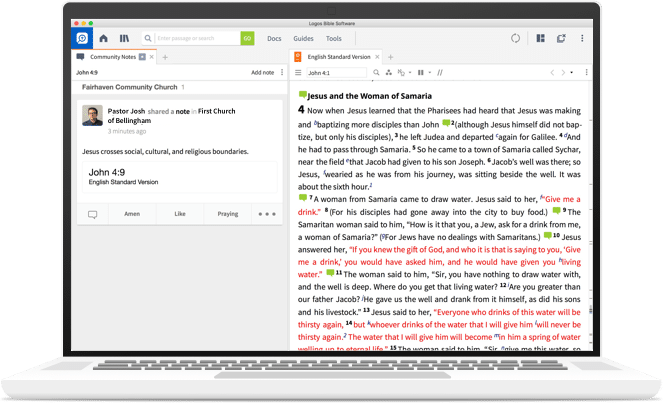664x403 pixels.
Task: Open the Home page icon
Action: [x=103, y=38]
